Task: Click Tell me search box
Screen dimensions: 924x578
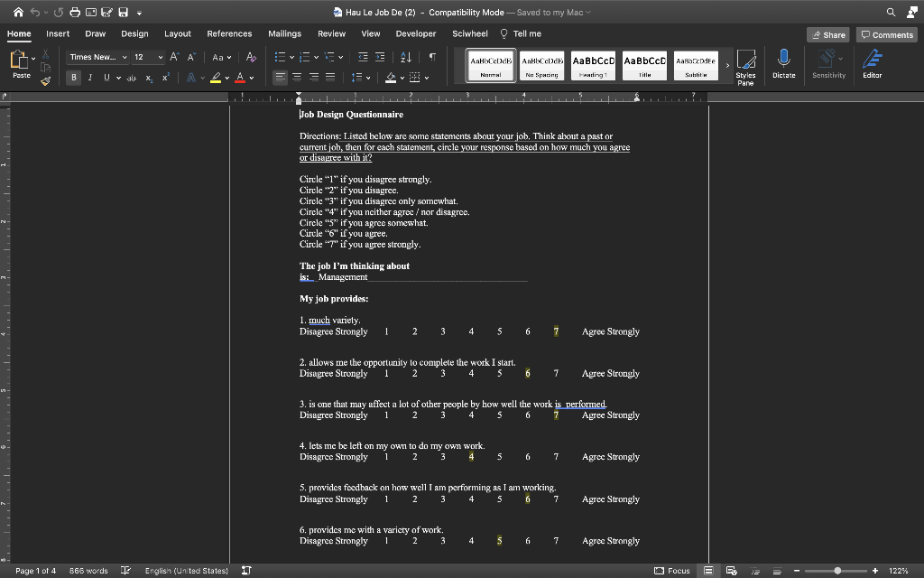Action: (521, 33)
